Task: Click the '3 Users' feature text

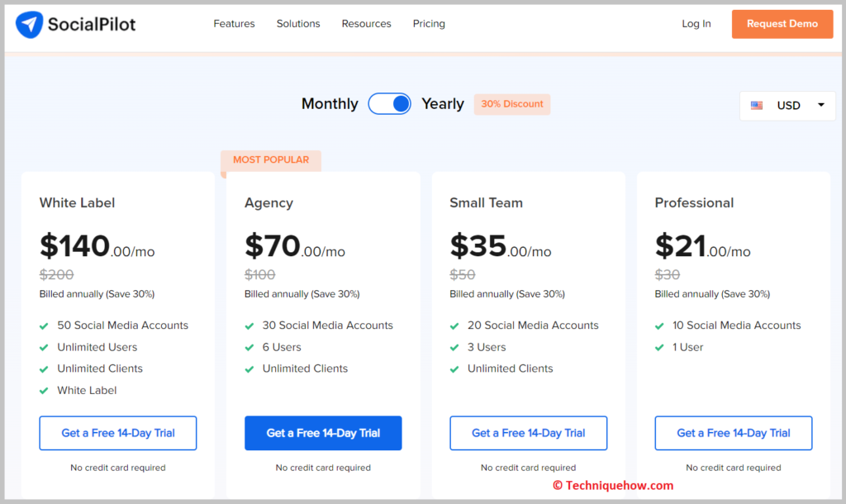Action: tap(487, 348)
